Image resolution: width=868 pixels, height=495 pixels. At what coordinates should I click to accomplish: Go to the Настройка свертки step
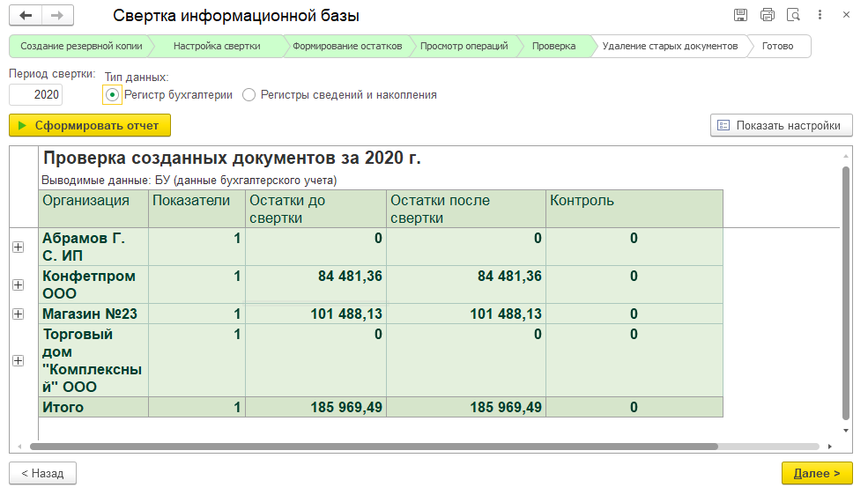point(216,46)
